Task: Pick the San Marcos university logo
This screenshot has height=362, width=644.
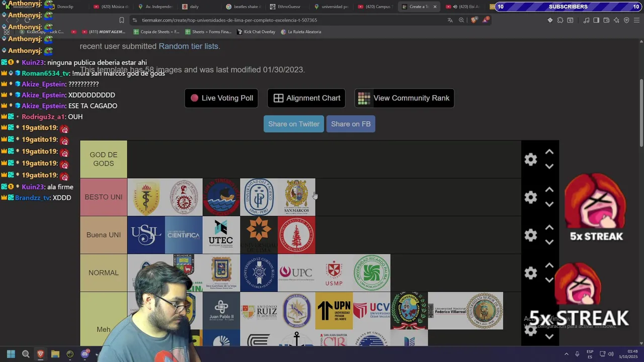Action: (x=296, y=197)
